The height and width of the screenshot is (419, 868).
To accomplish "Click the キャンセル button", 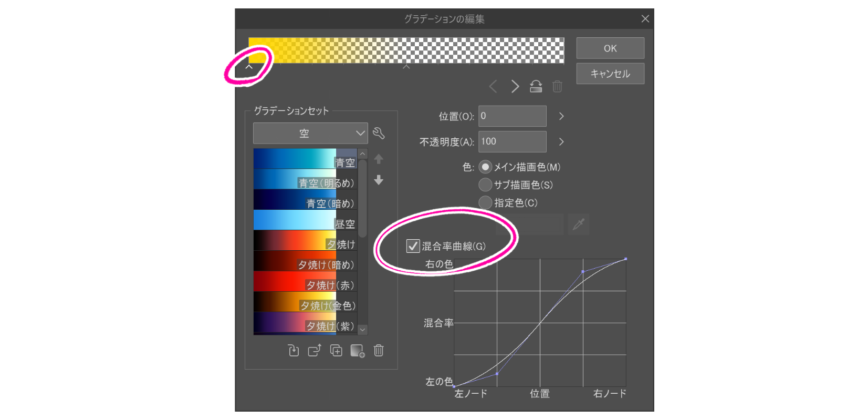I will click(x=610, y=74).
